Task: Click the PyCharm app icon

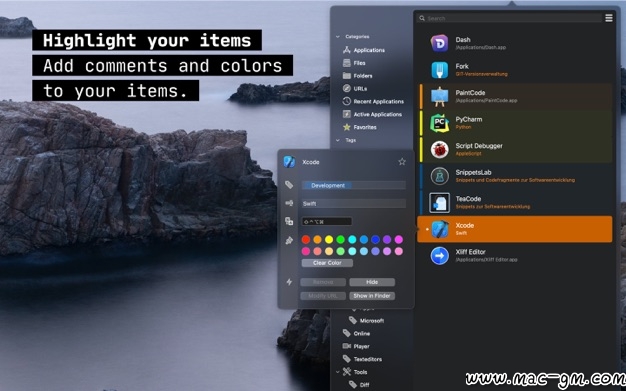Action: click(x=439, y=123)
